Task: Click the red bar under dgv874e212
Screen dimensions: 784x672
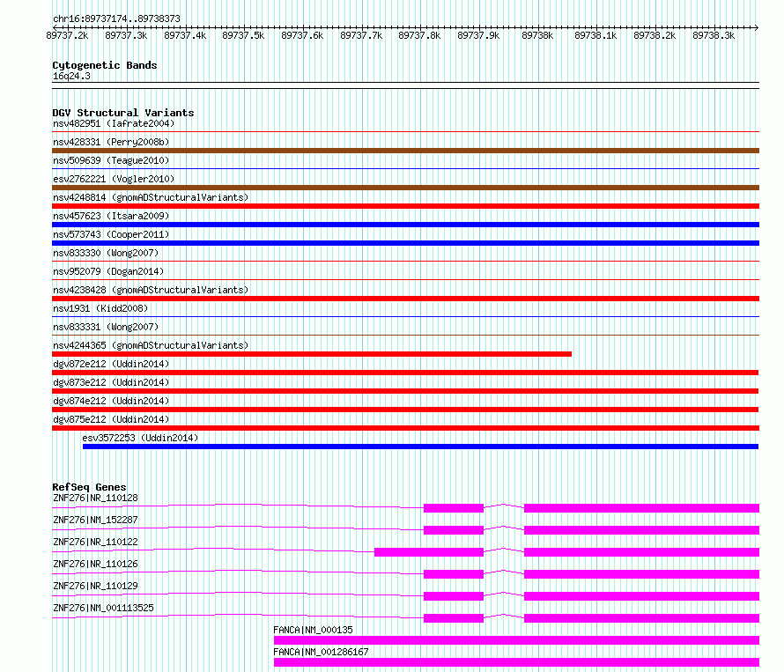Action: (x=405, y=410)
